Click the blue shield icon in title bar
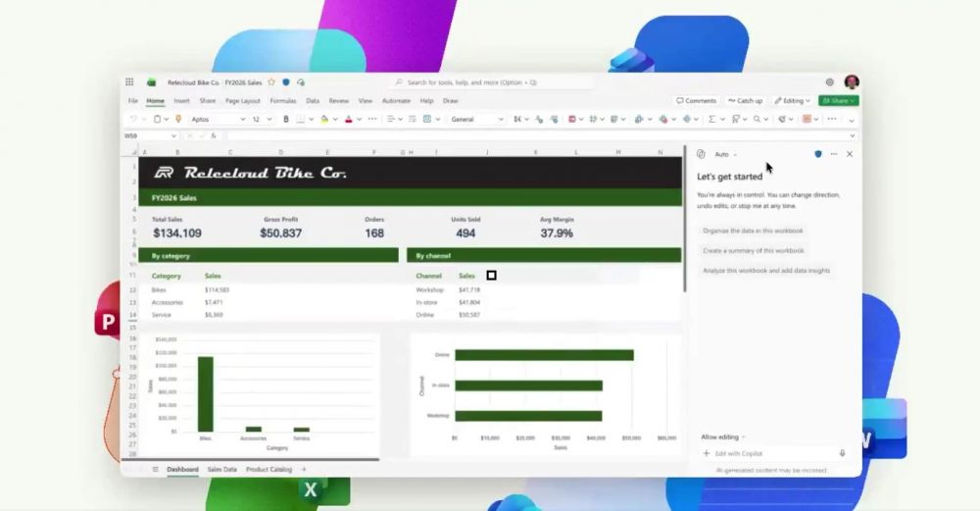The width and height of the screenshot is (980, 511). (286, 82)
